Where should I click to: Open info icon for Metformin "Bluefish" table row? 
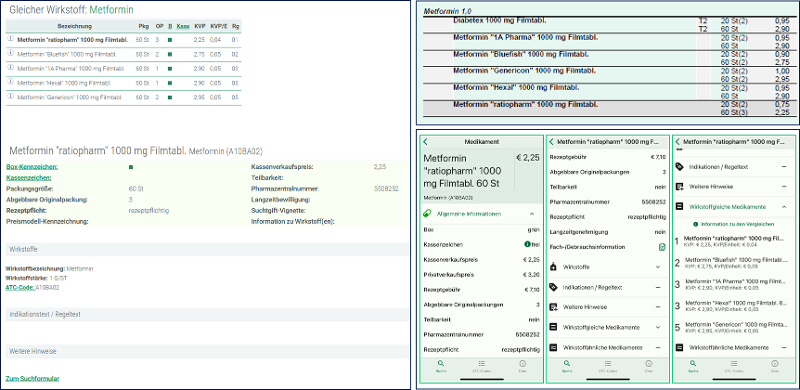tap(10, 53)
